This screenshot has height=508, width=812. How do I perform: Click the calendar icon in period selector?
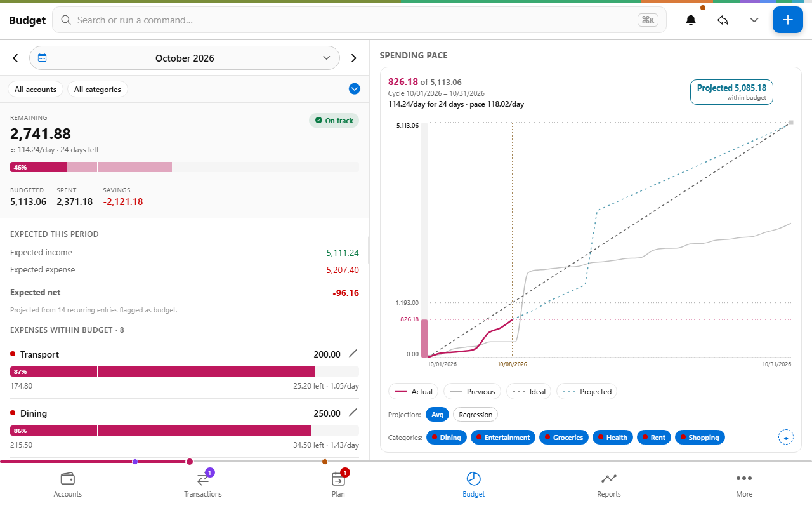pyautogui.click(x=42, y=58)
